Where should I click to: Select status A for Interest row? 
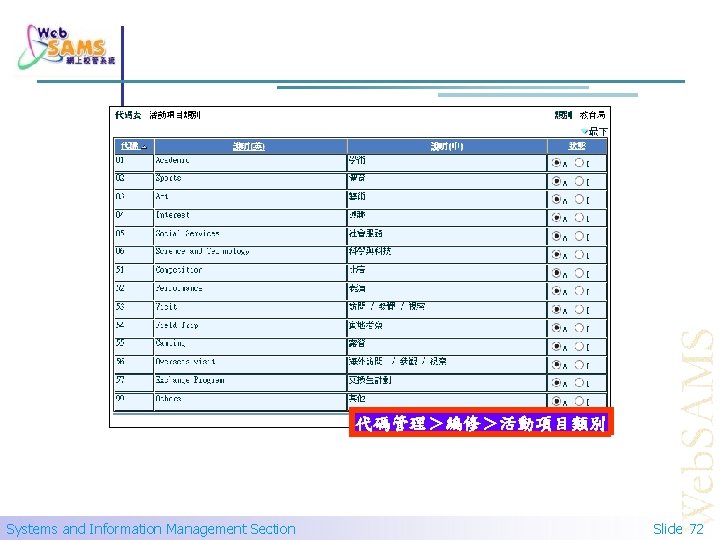[x=556, y=217]
